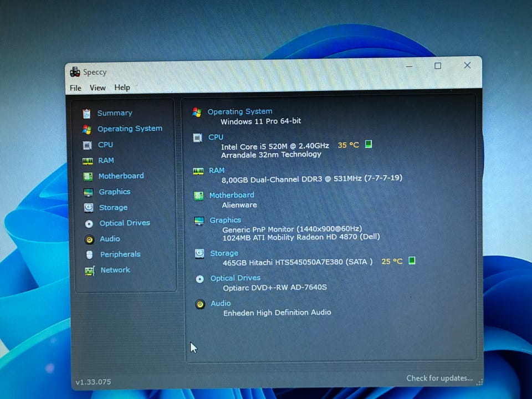
Task: Click the Arrandale 32nm Technology text
Action: click(x=271, y=155)
